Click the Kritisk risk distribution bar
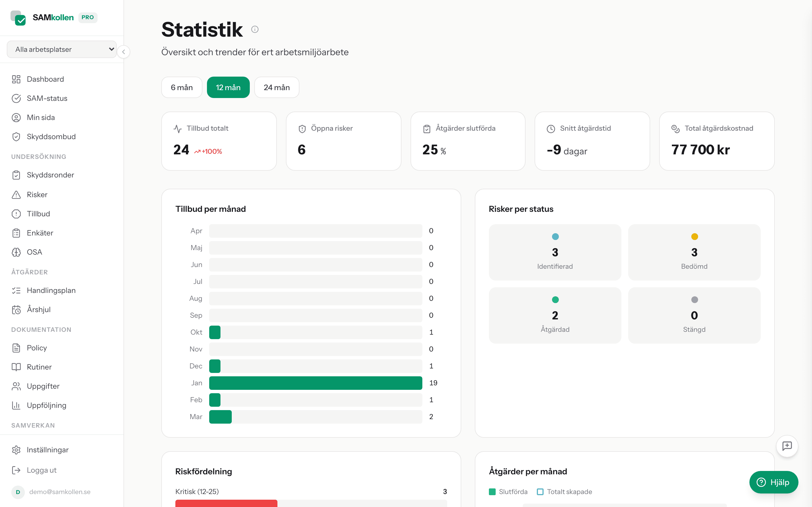 (226, 504)
